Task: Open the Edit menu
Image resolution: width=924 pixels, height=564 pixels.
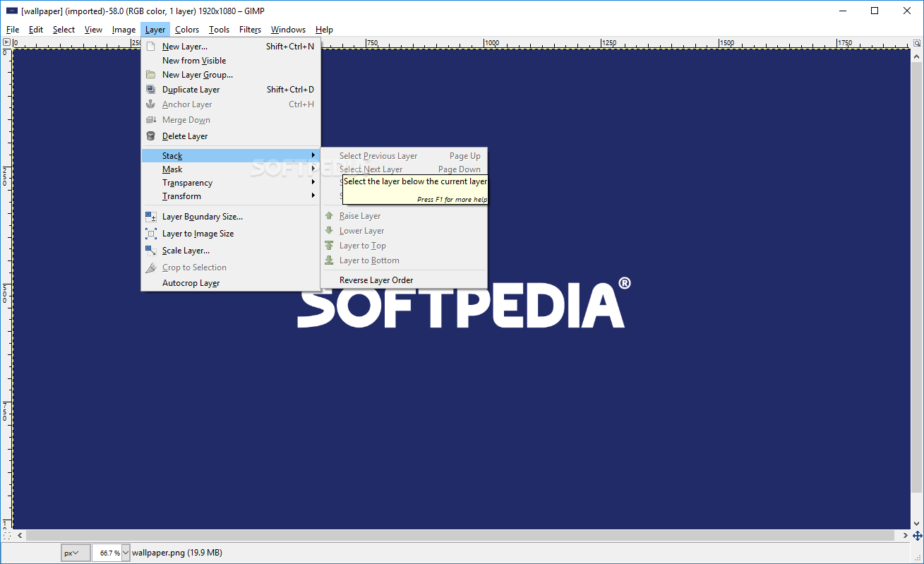Action: (x=36, y=30)
